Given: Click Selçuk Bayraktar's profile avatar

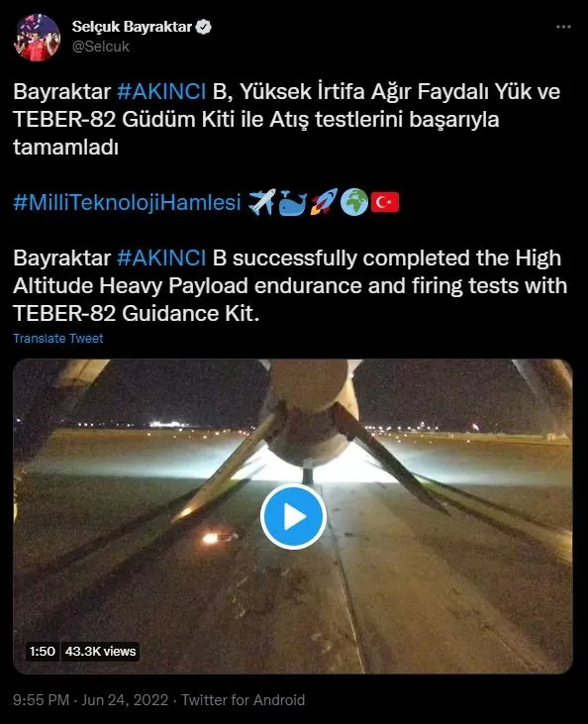Looking at the screenshot, I should click(38, 38).
